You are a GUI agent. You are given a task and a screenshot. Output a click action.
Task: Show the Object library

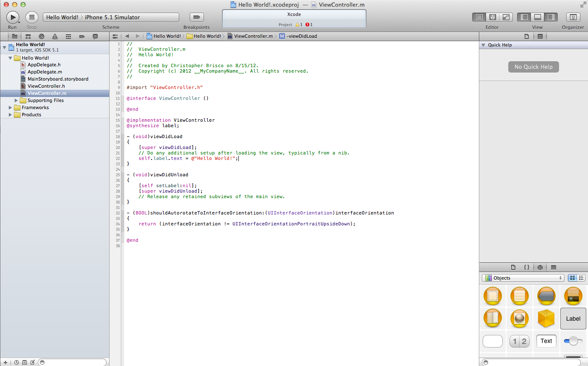point(540,267)
